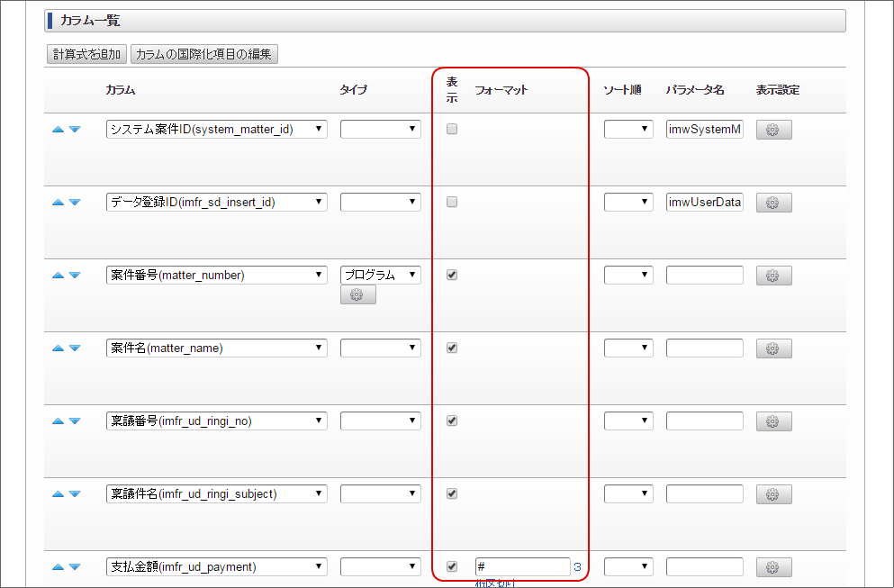894x588 pixels.
Task: Click the パラメータ名 column header
Action: click(x=695, y=89)
